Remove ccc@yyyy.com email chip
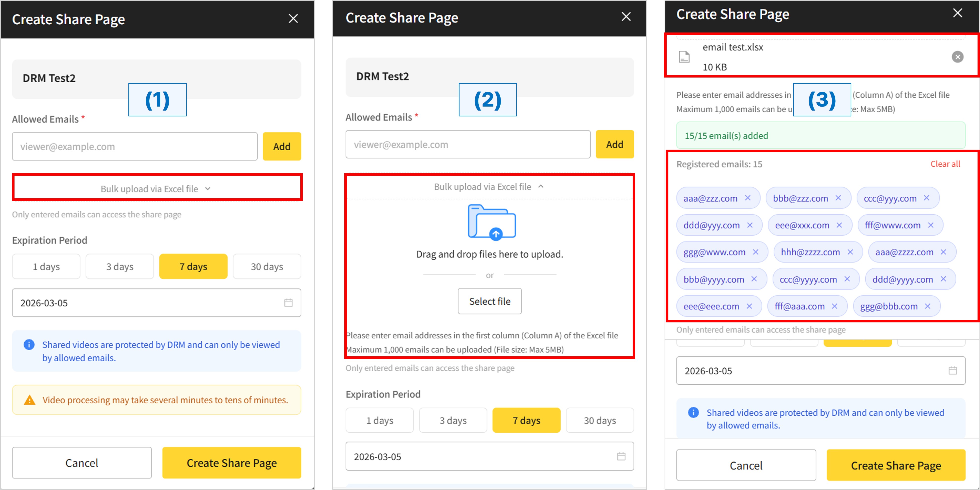Image resolution: width=980 pixels, height=490 pixels. [x=847, y=279]
